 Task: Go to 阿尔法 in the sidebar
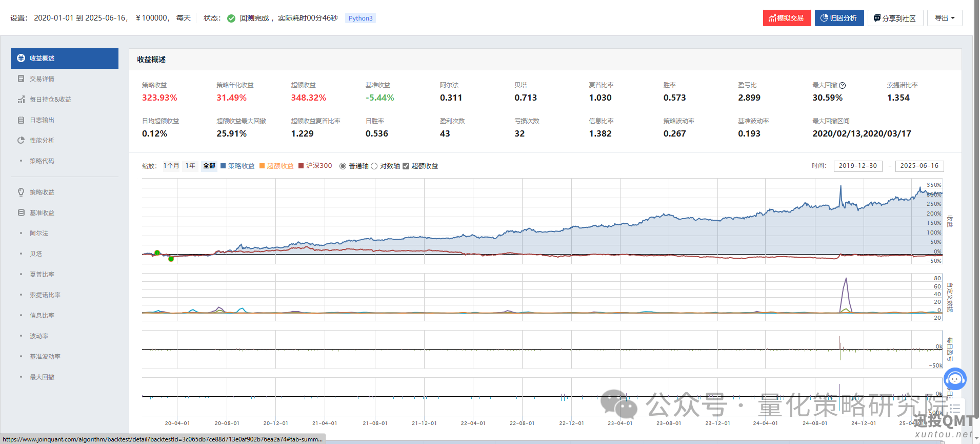pyautogui.click(x=38, y=234)
